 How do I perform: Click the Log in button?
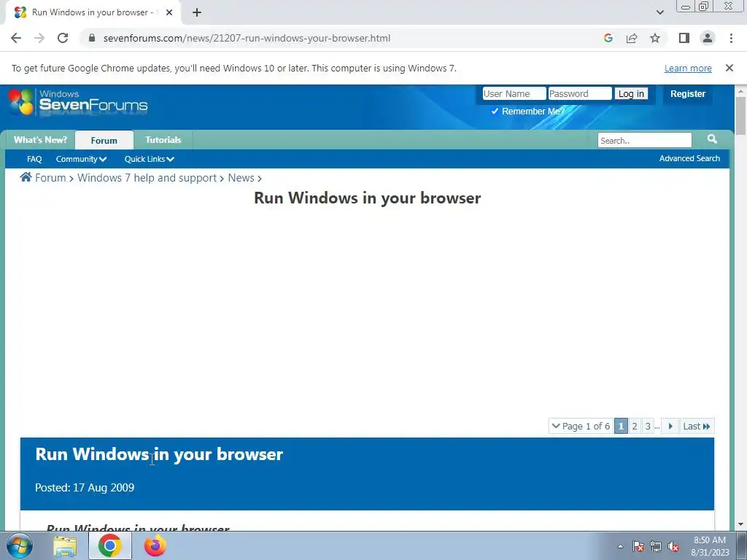click(x=631, y=94)
